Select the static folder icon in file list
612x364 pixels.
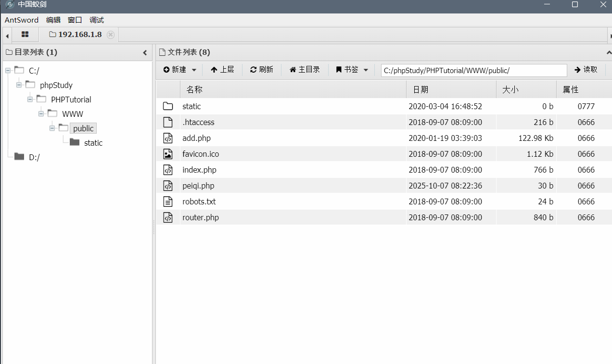pyautogui.click(x=167, y=106)
